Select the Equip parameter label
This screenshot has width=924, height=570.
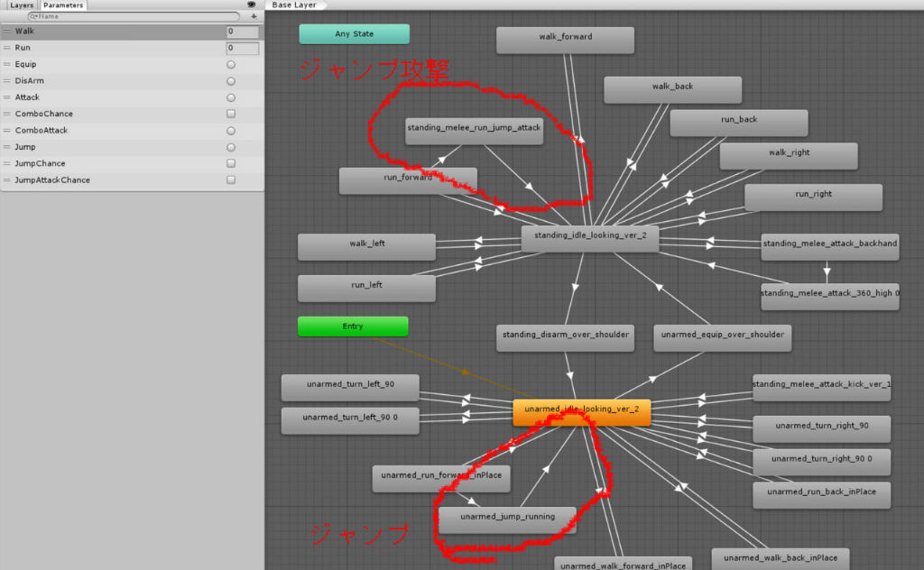25,64
